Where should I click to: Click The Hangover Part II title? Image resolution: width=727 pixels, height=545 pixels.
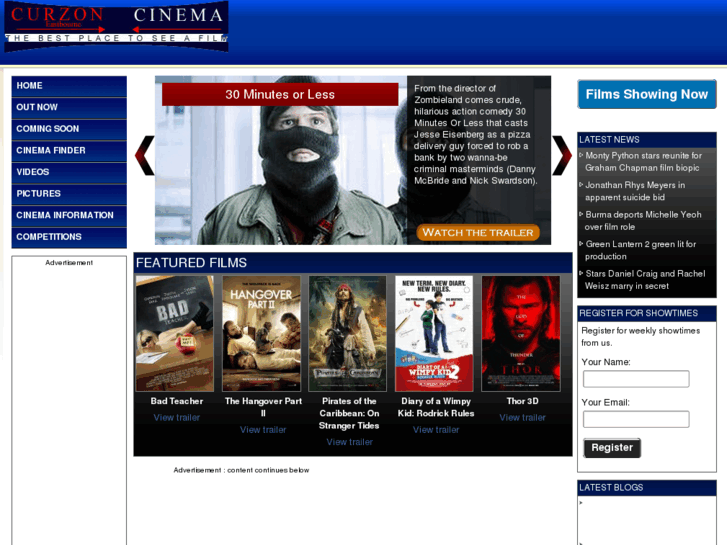coord(263,407)
